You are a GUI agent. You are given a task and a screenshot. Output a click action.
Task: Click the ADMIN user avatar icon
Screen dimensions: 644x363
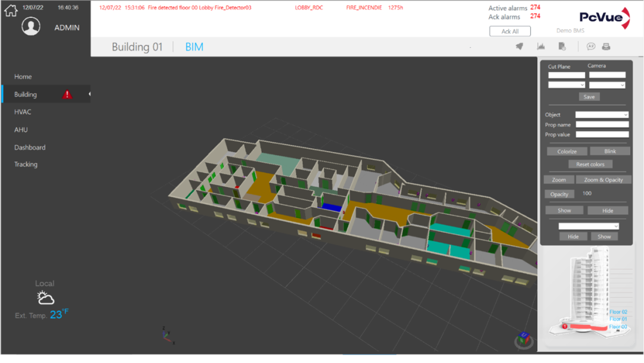pos(31,26)
